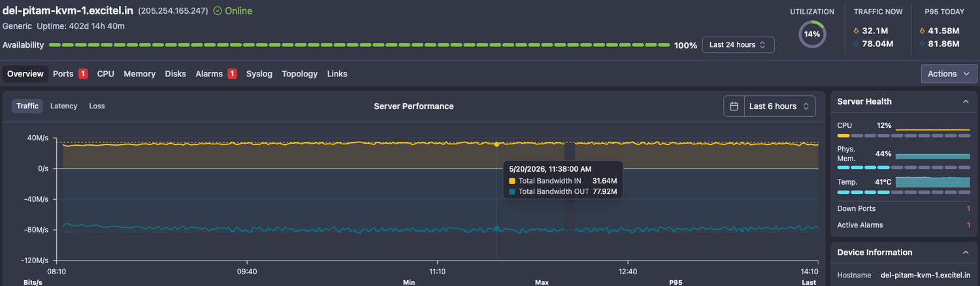Screen dimensions: 980x286
Task: Click the P95 column label below chart
Action: click(676, 282)
